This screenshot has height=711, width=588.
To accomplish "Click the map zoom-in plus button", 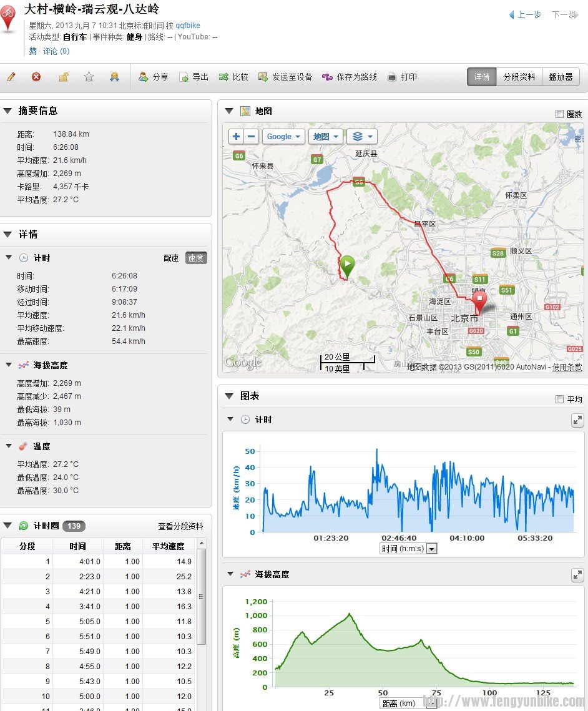I will point(237,137).
